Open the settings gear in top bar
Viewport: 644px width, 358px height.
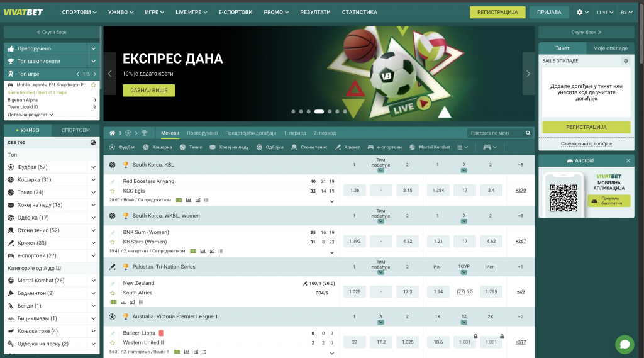[579, 13]
